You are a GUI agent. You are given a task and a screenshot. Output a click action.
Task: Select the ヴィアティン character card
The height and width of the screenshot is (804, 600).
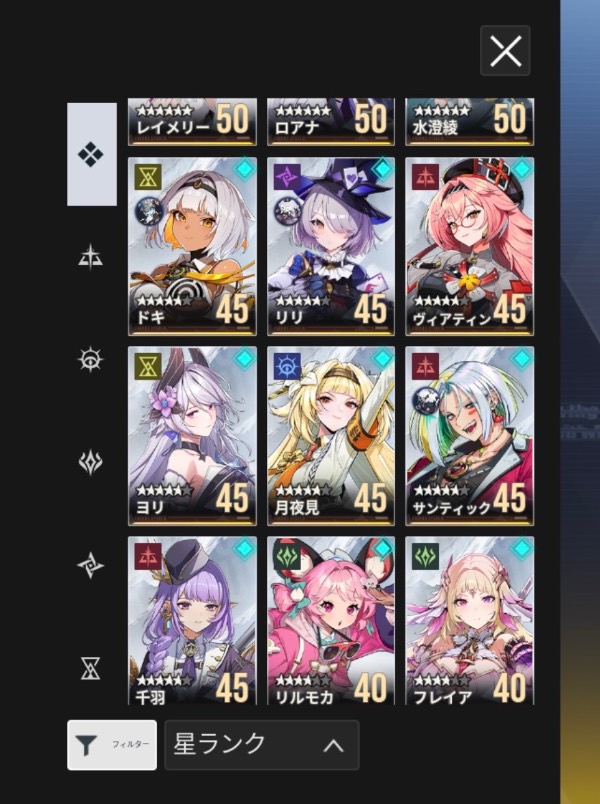tap(470, 247)
